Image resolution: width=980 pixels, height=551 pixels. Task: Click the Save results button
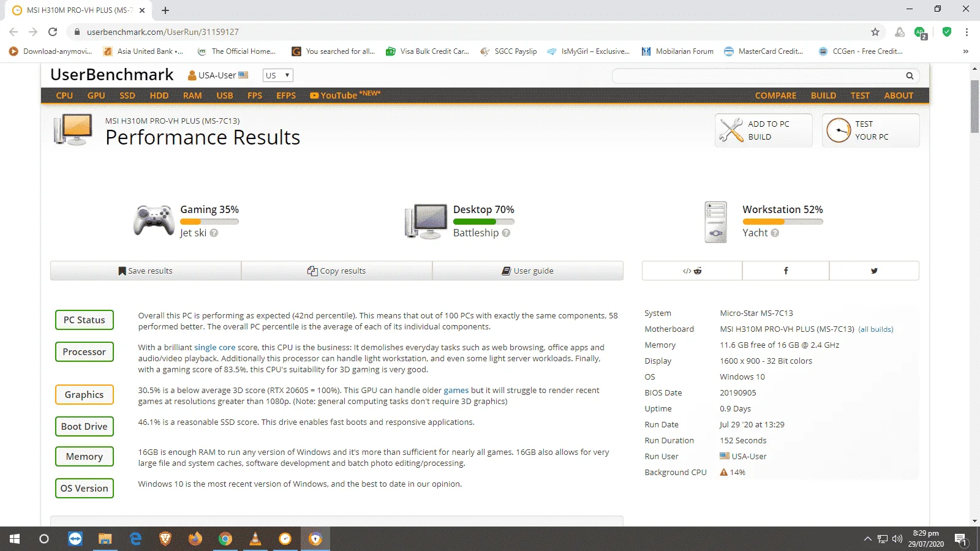(146, 271)
